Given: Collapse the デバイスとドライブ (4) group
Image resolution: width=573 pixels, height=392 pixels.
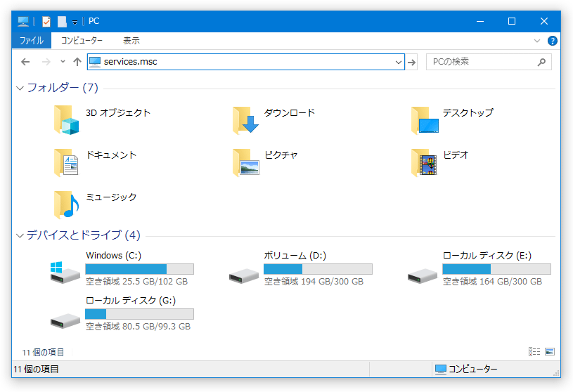Looking at the screenshot, I should (20, 235).
